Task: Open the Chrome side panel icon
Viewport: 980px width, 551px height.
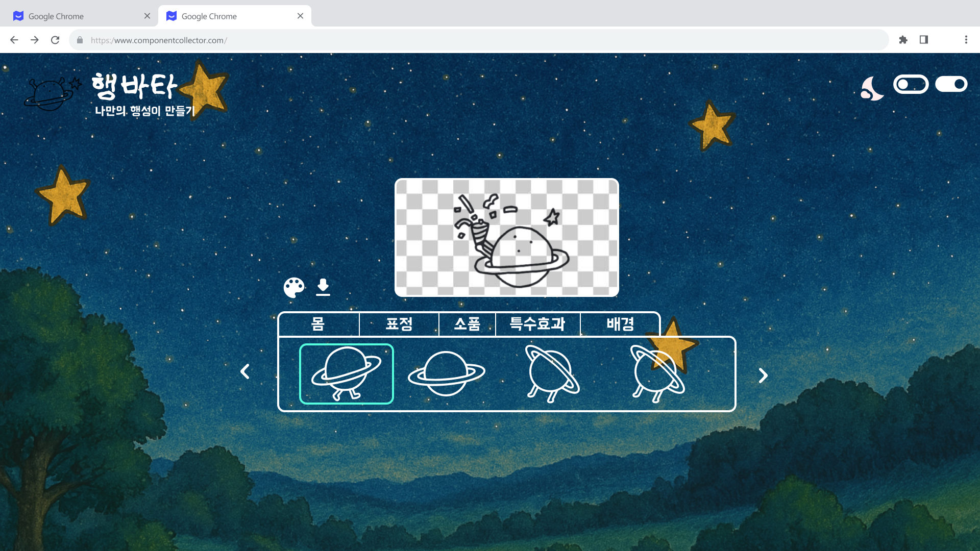Action: click(923, 40)
